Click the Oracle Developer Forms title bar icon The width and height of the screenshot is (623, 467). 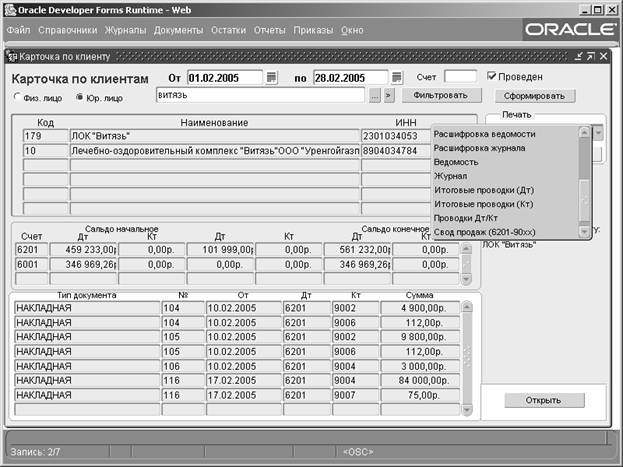(x=9, y=8)
